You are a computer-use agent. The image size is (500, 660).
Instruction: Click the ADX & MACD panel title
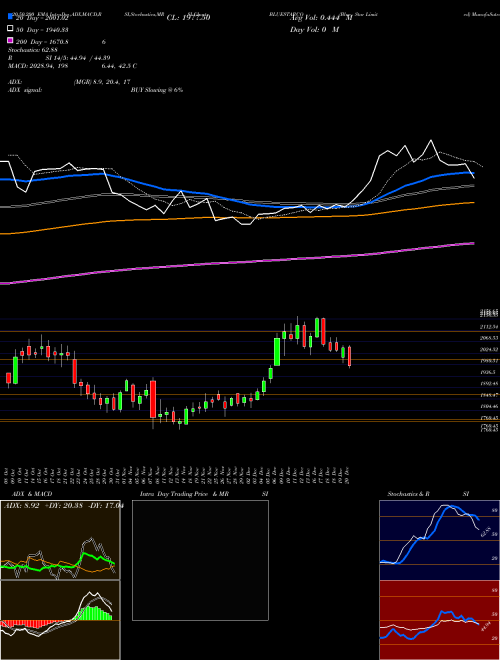coord(32,494)
